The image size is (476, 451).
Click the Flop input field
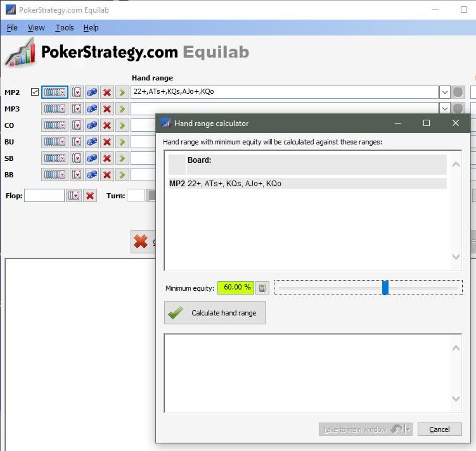click(x=44, y=196)
